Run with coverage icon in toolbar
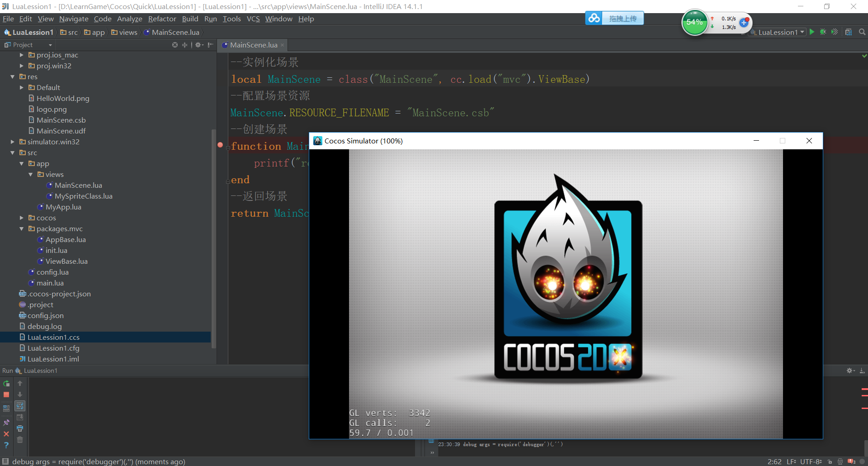 (x=835, y=32)
